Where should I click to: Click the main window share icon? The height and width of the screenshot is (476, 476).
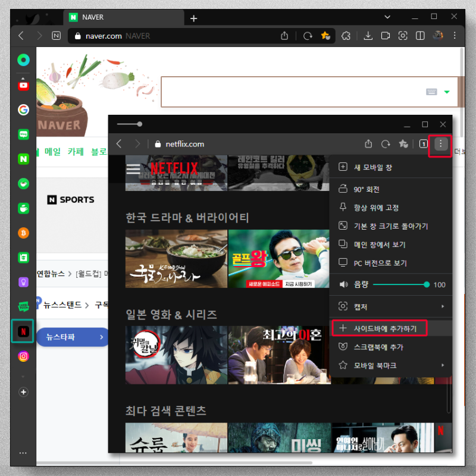(x=284, y=36)
